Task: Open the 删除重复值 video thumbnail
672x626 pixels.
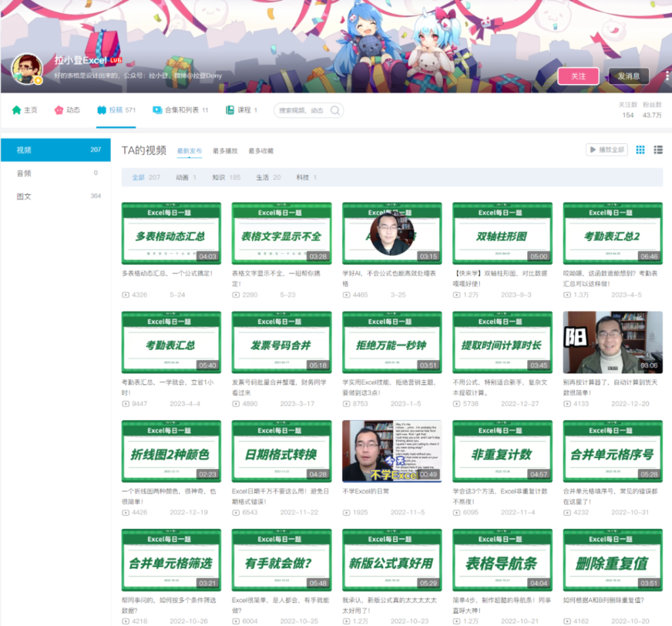Action: point(613,560)
